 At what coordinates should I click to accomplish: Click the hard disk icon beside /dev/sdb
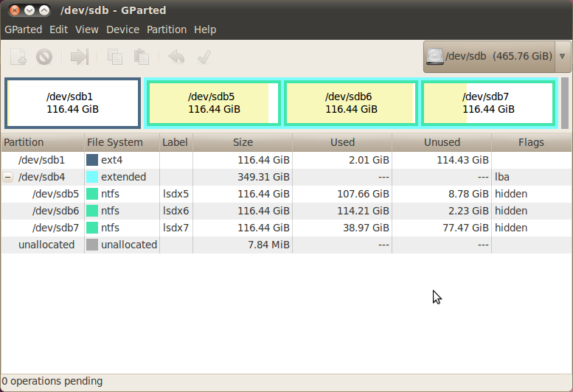435,57
